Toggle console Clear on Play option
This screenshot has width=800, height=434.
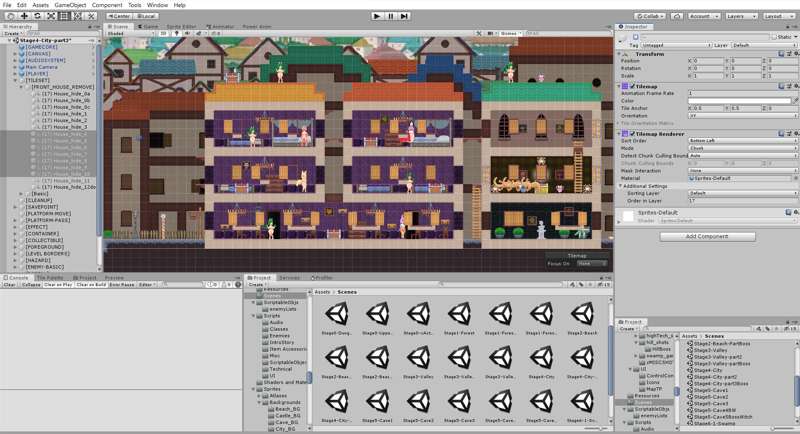(58, 285)
